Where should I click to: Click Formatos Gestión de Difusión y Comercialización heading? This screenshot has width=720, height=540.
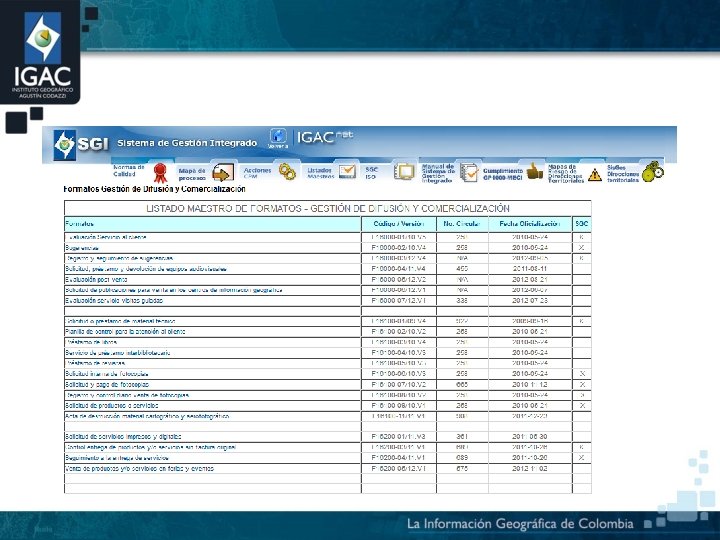(x=154, y=189)
